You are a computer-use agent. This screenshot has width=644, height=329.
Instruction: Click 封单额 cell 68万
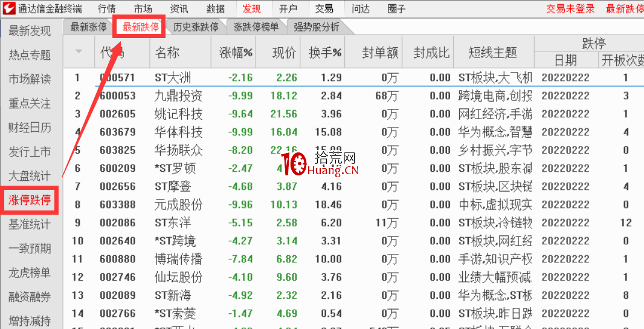point(387,96)
